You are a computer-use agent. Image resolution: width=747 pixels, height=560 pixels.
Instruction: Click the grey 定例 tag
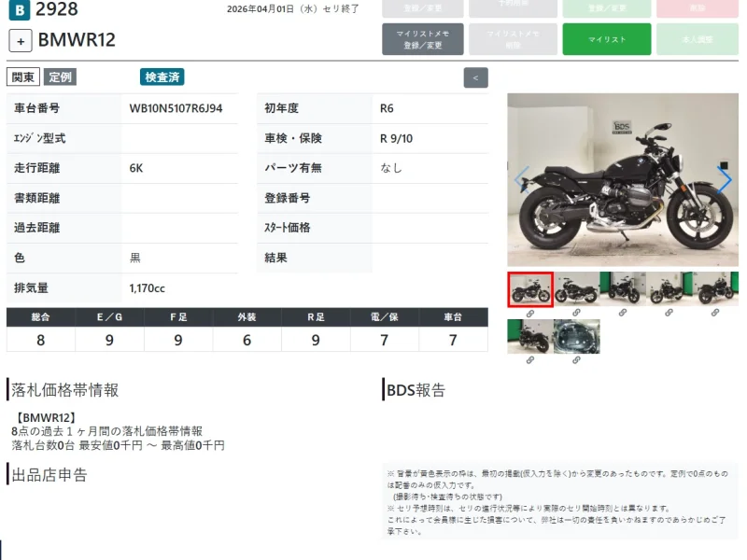point(60,77)
